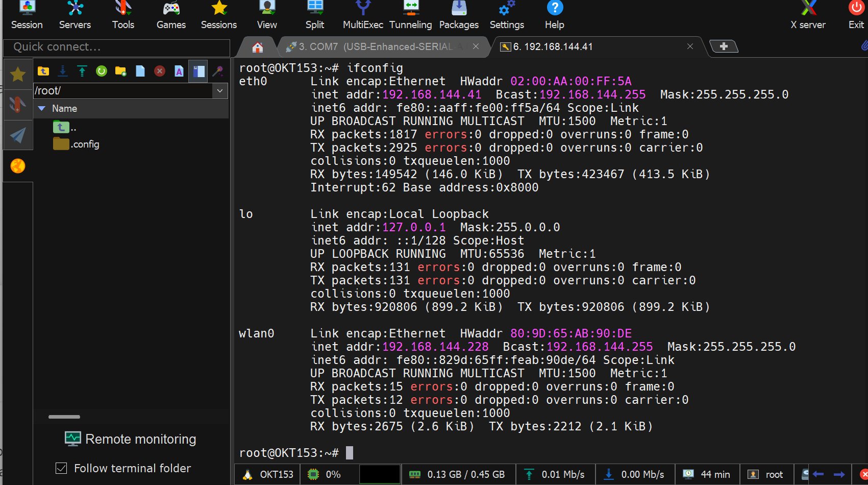Click the Name column sort arrow
The image size is (868, 485).
(42, 108)
